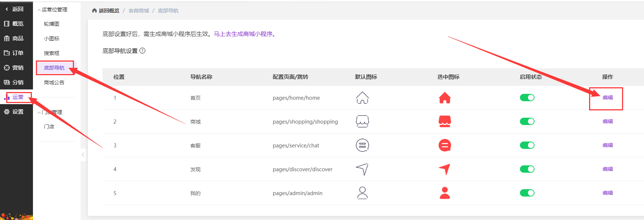Click the default chat icon for 客服
The height and width of the screenshot is (220, 644).
(362, 145)
